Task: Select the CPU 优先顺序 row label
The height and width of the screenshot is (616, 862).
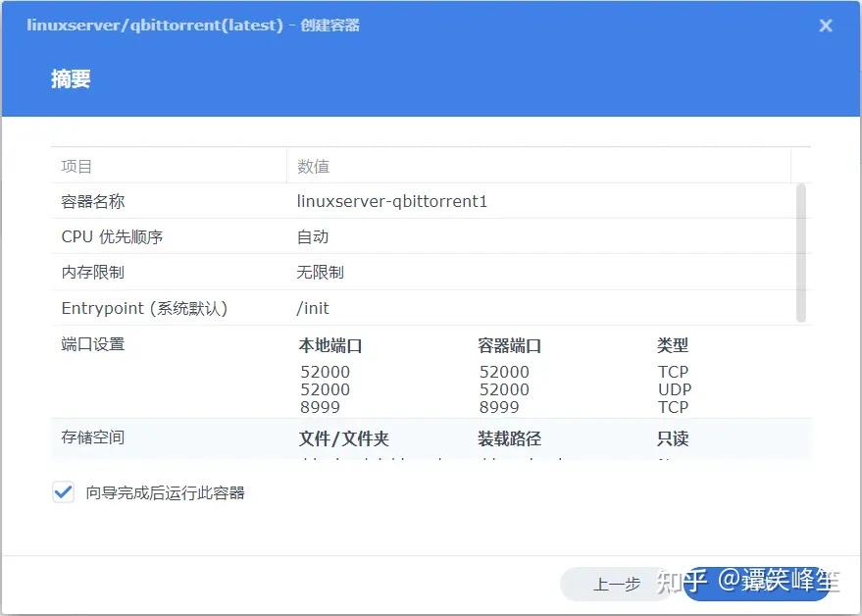Action: tap(112, 236)
